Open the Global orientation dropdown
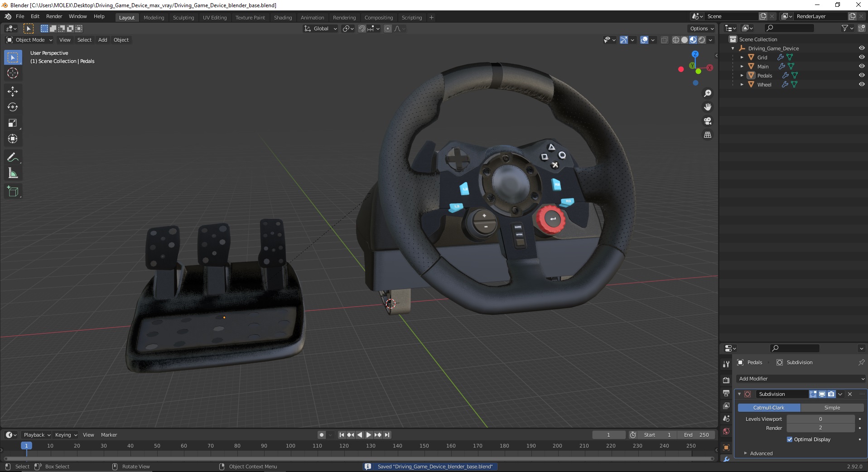The width and height of the screenshot is (868, 472). point(321,29)
